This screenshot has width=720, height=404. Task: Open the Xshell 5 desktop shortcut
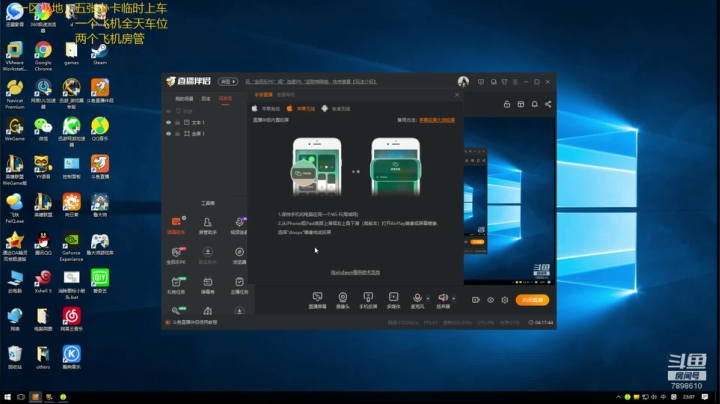pyautogui.click(x=43, y=281)
